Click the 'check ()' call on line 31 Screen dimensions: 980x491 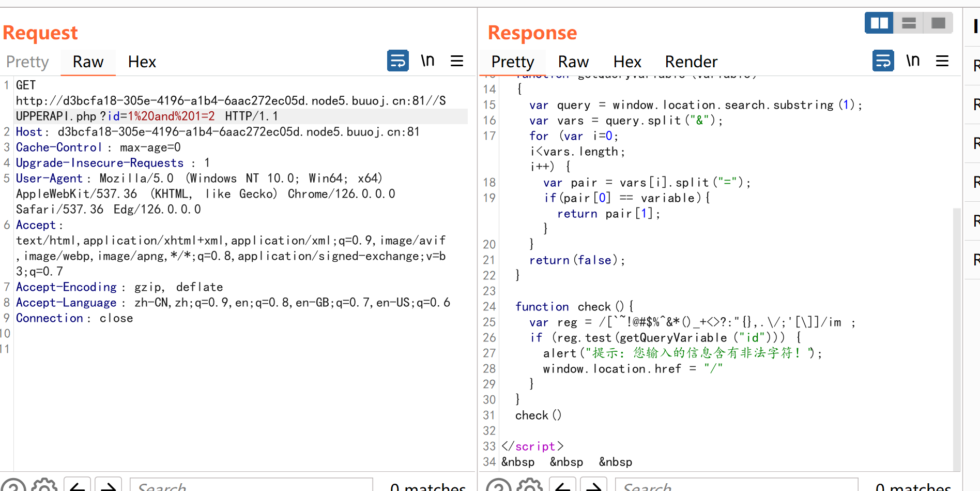[x=538, y=415]
